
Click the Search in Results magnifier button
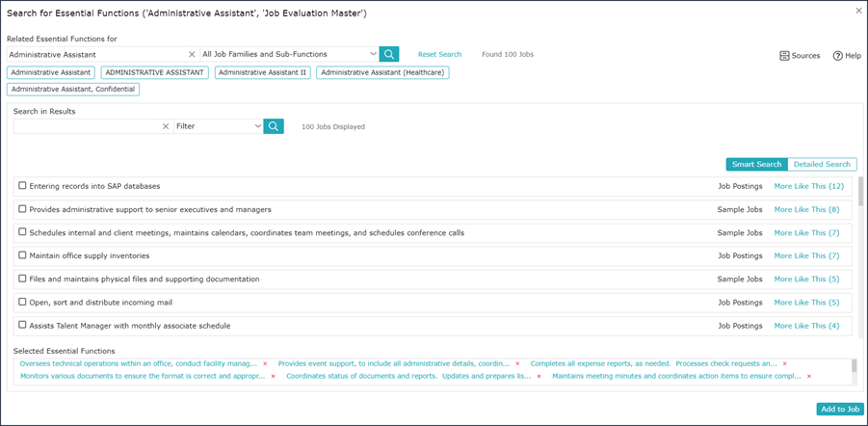(x=274, y=126)
